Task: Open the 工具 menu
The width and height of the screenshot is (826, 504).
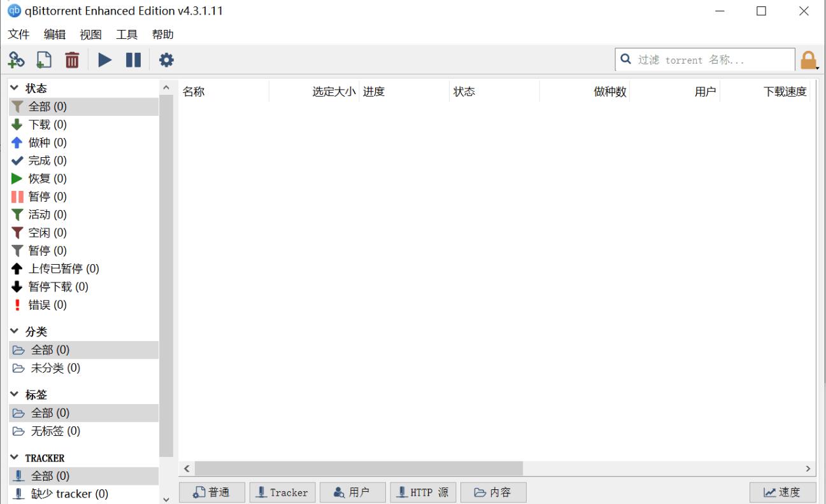Action: coord(127,34)
